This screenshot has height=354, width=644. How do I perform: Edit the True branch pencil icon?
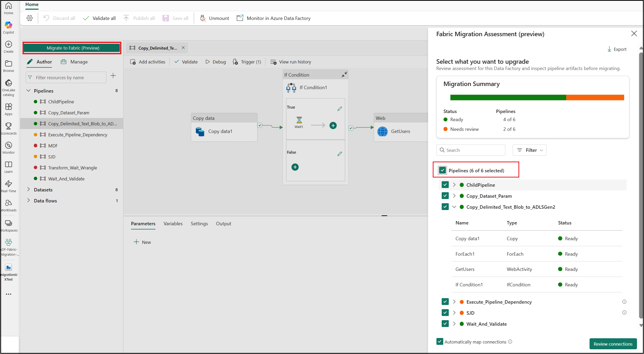340,109
